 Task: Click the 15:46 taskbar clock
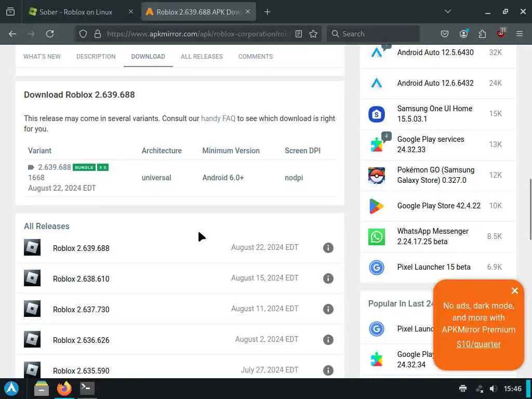513,389
